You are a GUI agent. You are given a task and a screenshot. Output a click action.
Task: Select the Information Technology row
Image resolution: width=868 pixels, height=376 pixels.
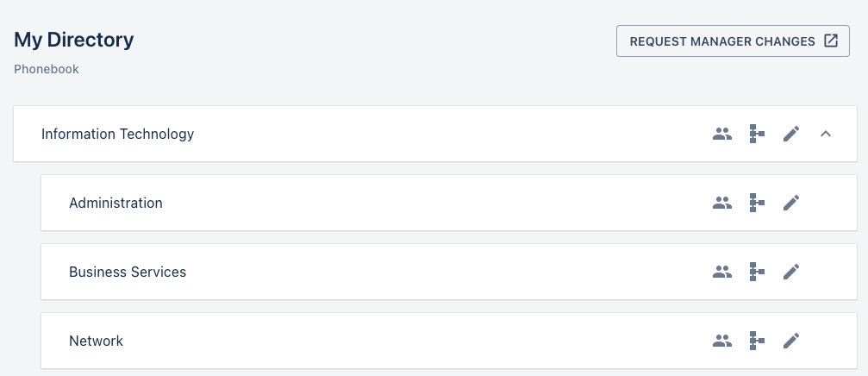point(118,134)
